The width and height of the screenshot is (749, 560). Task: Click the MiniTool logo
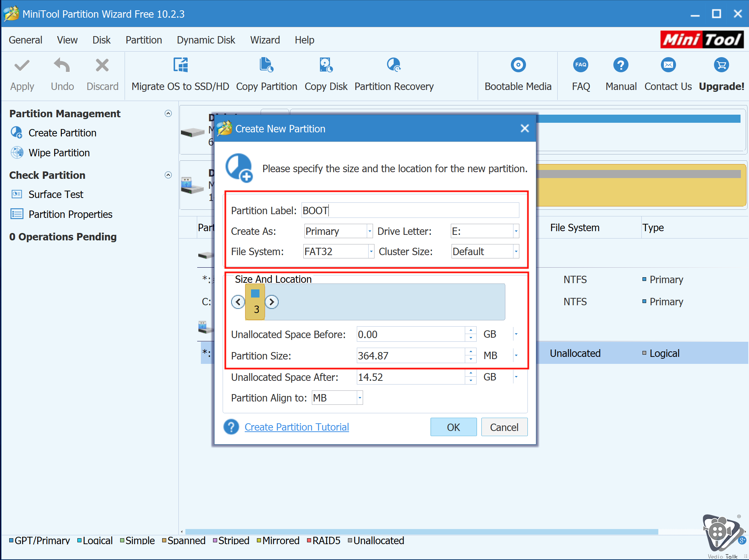point(702,39)
